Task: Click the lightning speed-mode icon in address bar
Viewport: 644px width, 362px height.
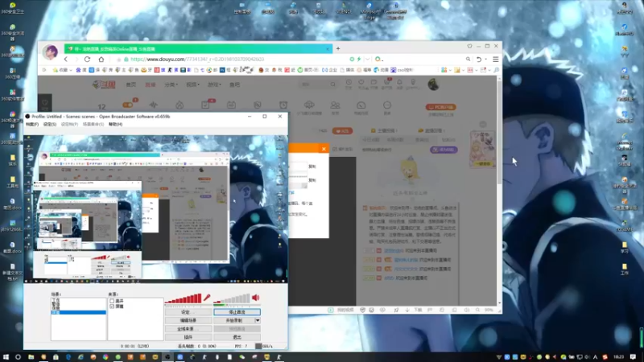Action: (x=359, y=59)
